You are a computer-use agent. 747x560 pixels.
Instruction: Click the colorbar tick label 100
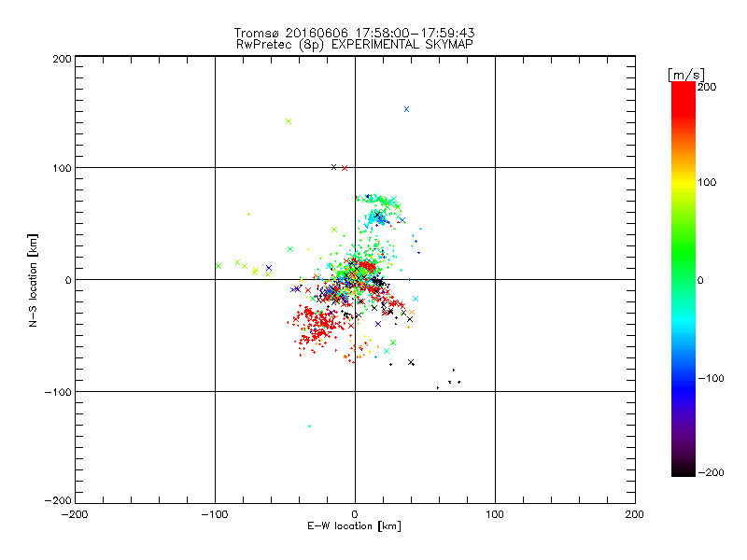tap(707, 182)
